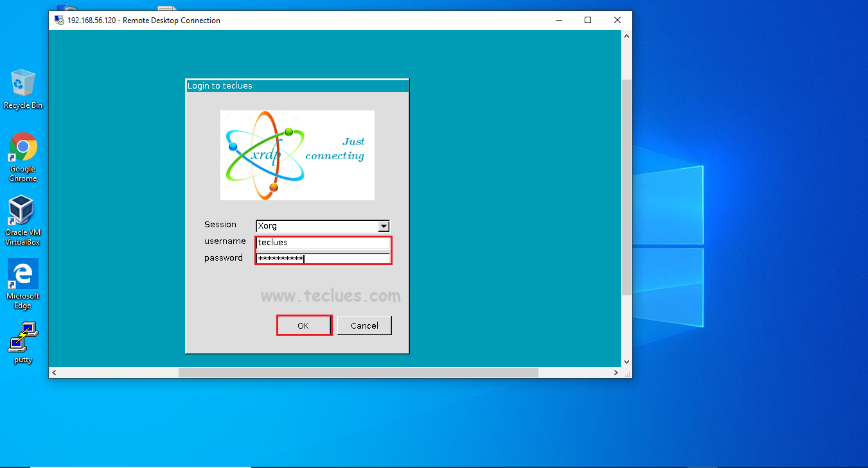
Task: Click the www.teclues.com watermark text
Action: pos(330,296)
